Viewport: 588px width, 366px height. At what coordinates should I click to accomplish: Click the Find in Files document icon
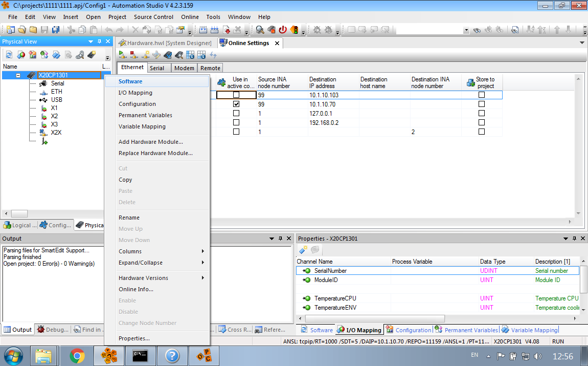tap(515, 30)
